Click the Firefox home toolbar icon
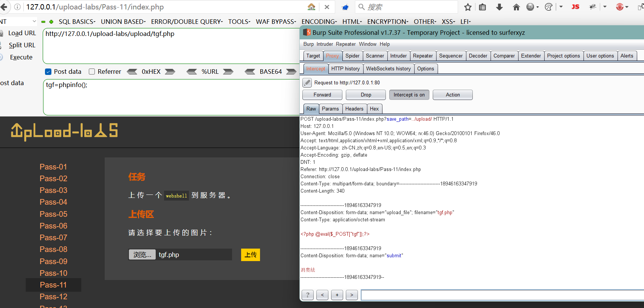Screen dimensions: 644x308 point(516,7)
